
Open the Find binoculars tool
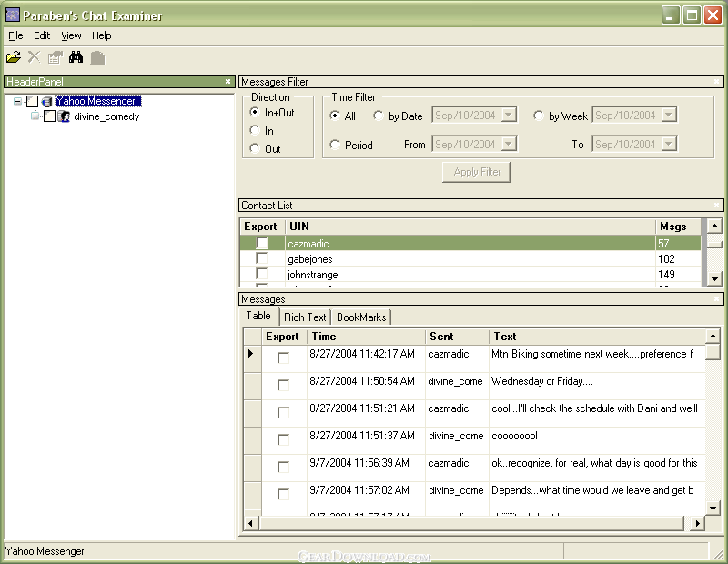coord(76,57)
